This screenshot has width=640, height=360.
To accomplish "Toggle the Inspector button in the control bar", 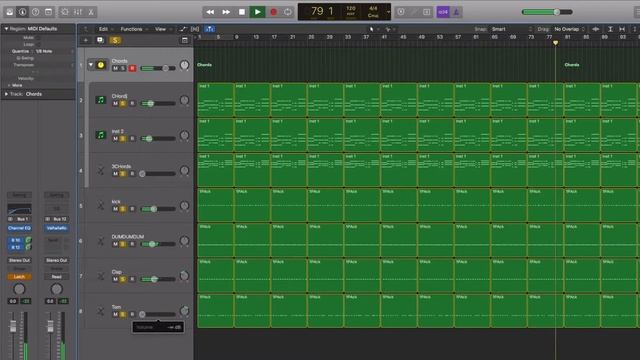I will click(x=22, y=12).
